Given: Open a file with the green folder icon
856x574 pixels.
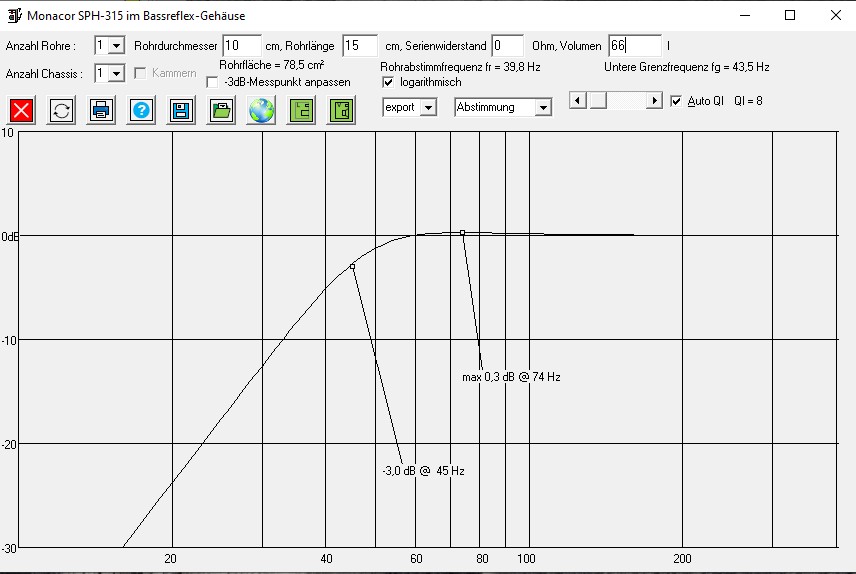Looking at the screenshot, I should 221,110.
